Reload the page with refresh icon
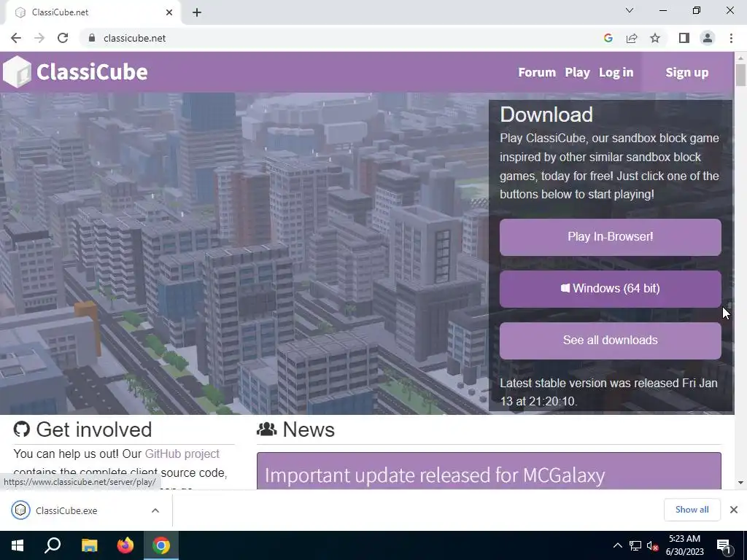This screenshot has height=560, width=747. click(63, 38)
